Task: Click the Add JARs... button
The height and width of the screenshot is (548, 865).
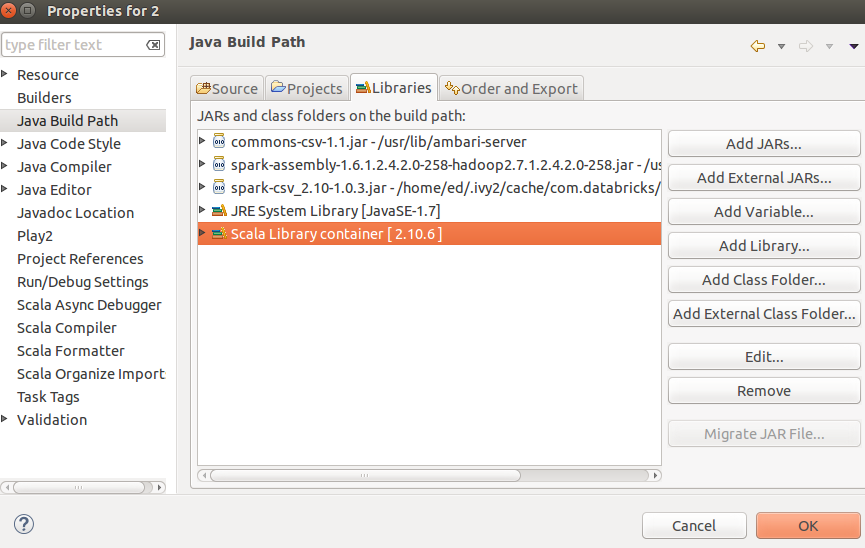Action: click(x=764, y=144)
